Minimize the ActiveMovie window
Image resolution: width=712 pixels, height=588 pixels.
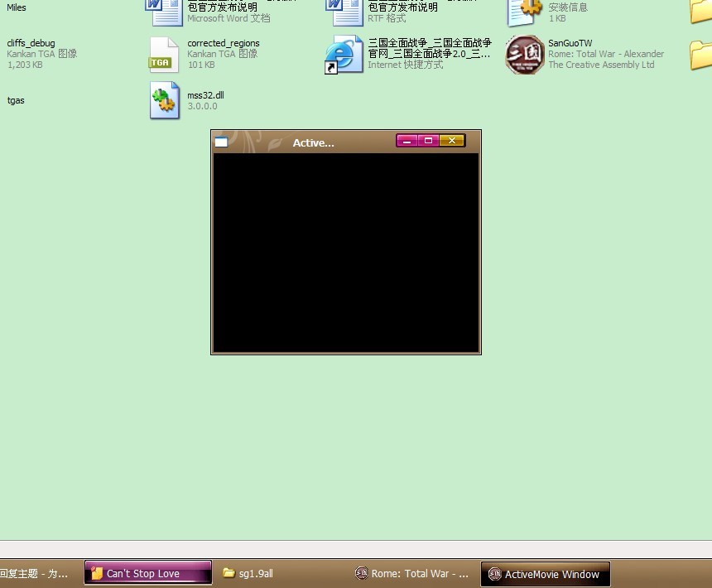[407, 141]
